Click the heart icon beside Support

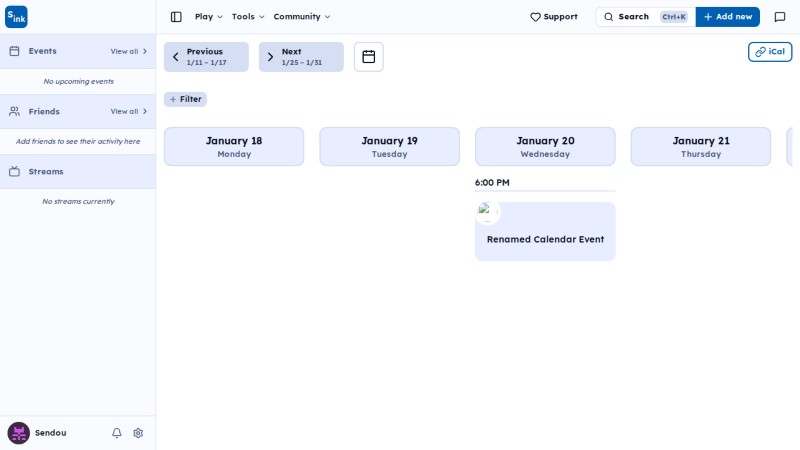coord(535,17)
